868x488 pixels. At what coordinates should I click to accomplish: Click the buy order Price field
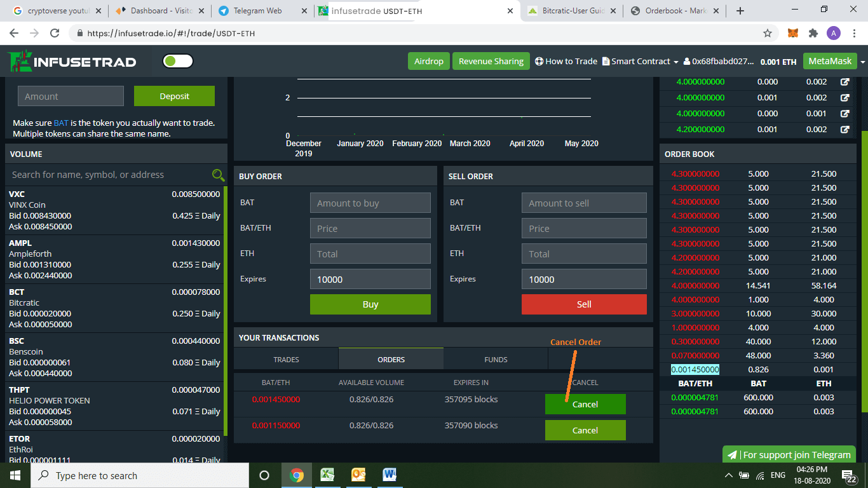370,228
